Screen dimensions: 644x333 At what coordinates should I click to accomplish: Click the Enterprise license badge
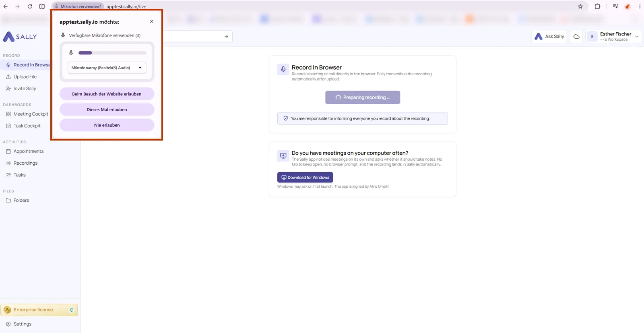point(39,310)
